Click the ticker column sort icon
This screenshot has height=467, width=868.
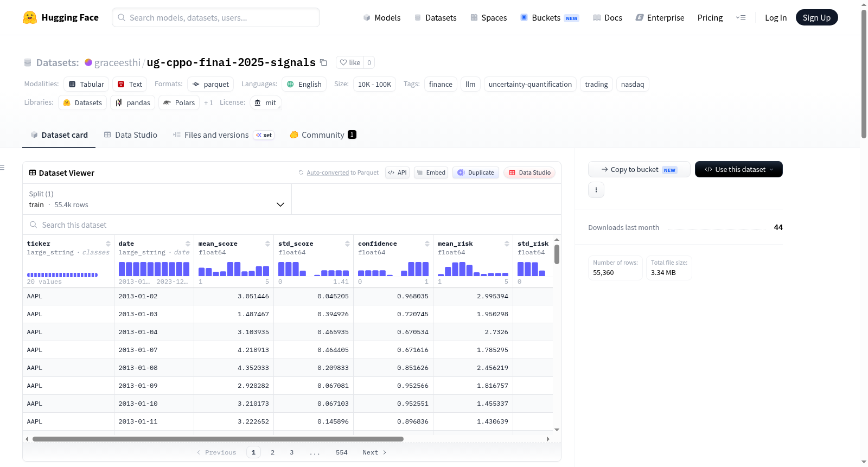pos(108,244)
